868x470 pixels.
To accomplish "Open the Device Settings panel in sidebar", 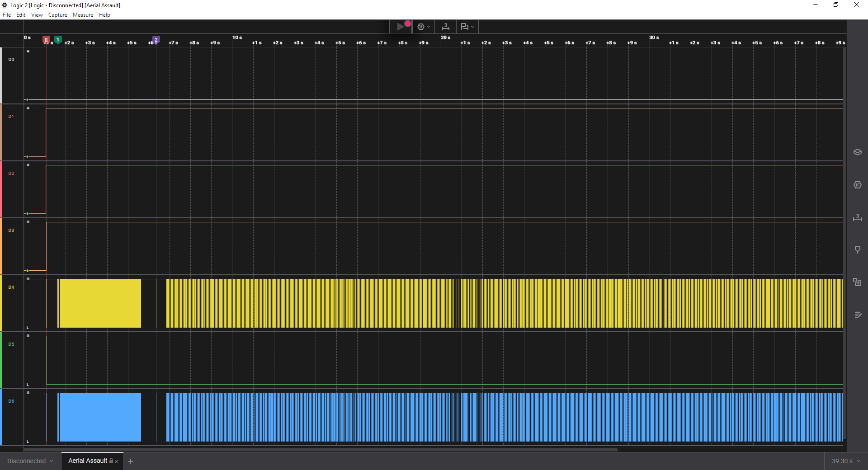I will (857, 152).
